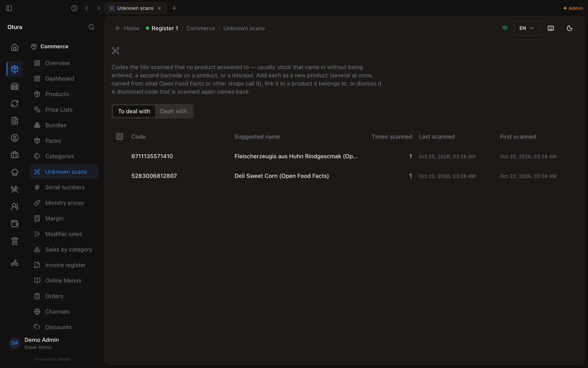Select code 5283006812807
The image size is (588, 368).
[x=154, y=176]
